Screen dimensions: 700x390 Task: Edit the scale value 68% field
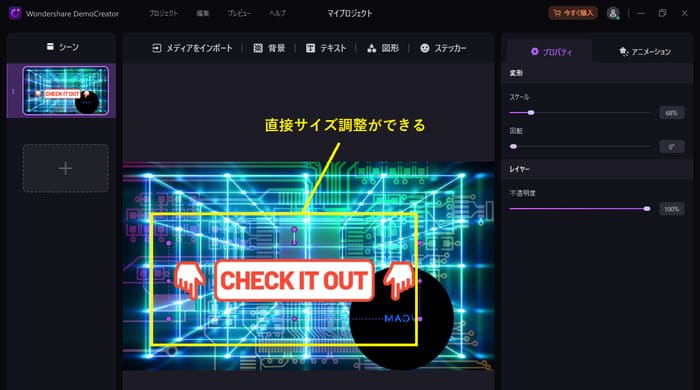pos(671,113)
